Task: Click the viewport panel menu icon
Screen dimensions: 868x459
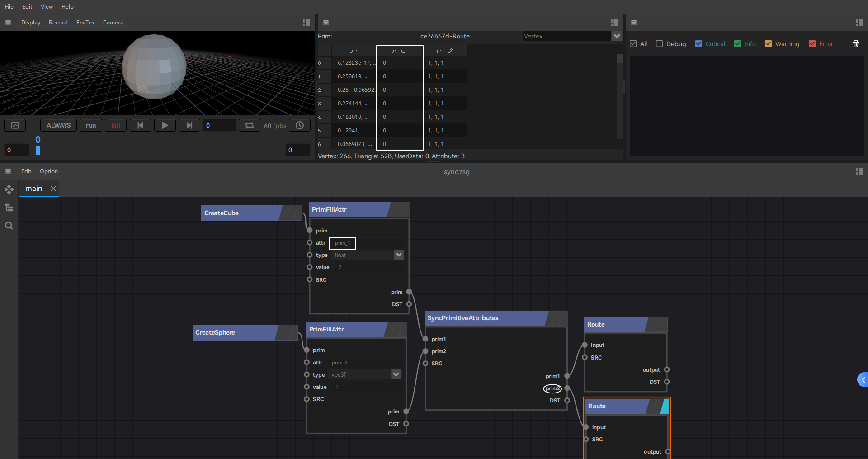Action: (8, 23)
